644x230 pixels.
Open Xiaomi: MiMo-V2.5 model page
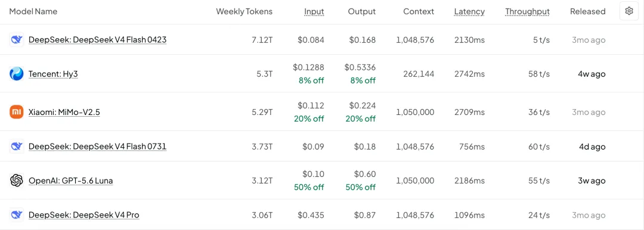click(x=64, y=113)
